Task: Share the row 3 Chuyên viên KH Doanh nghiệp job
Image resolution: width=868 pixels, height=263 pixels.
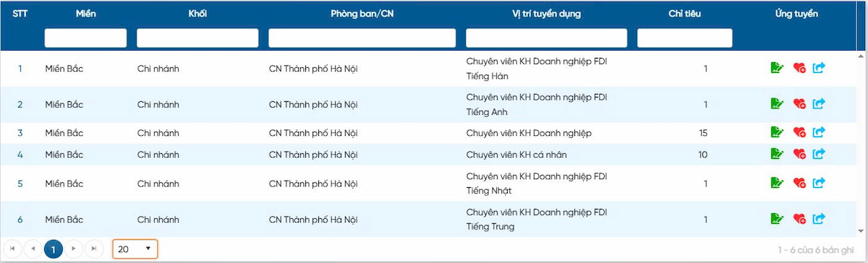Action: click(x=820, y=132)
